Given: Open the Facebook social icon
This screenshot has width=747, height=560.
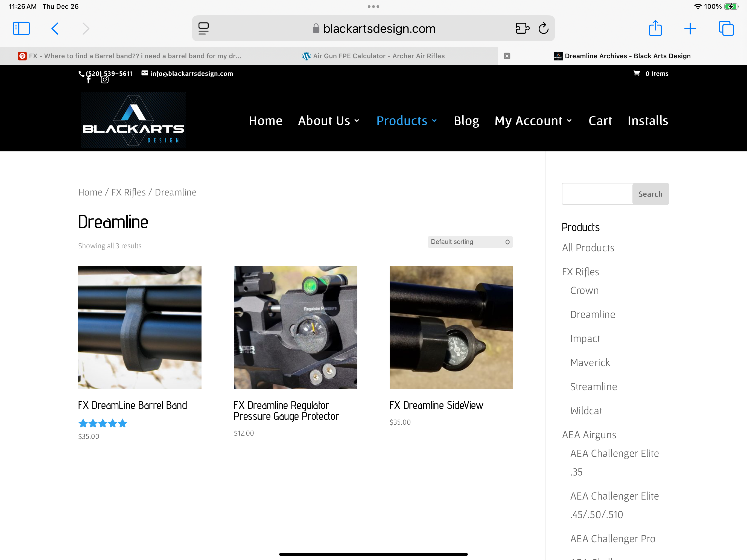Looking at the screenshot, I should tap(89, 80).
